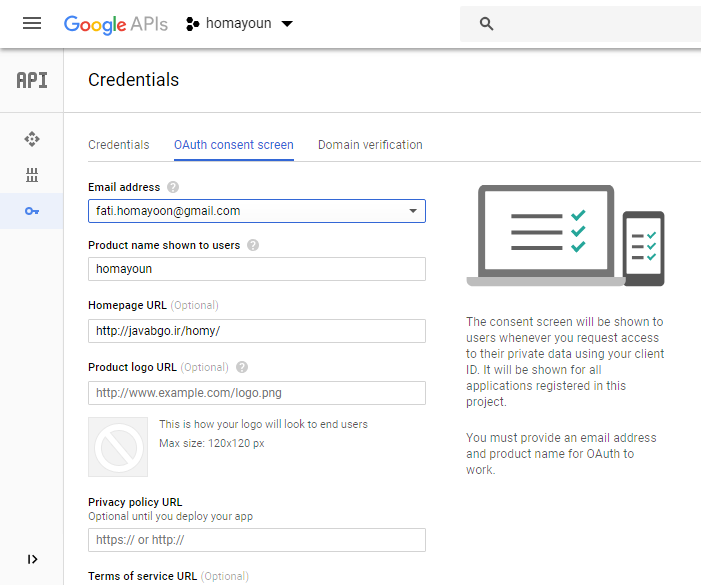The width and height of the screenshot is (701, 585).
Task: Click help icon next to Product name
Action: pyautogui.click(x=253, y=245)
